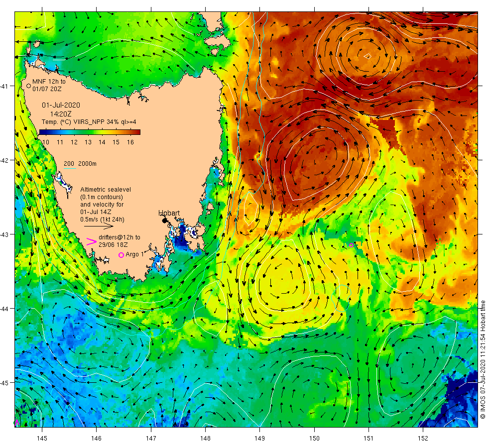Click the MNF ship position circle in legend

click(x=29, y=86)
